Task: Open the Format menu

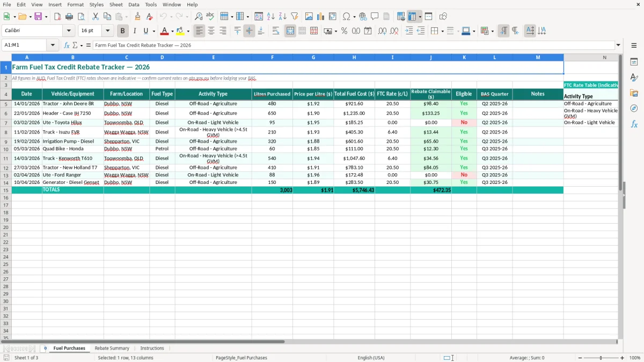Action: (76, 4)
